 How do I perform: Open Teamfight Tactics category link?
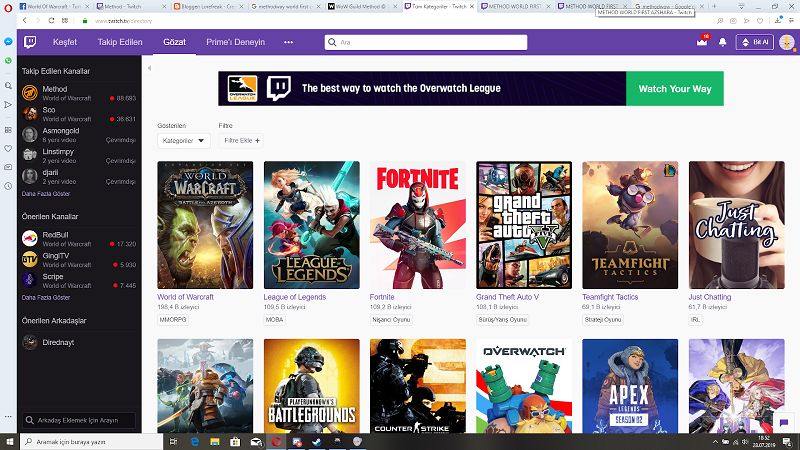pyautogui.click(x=610, y=297)
